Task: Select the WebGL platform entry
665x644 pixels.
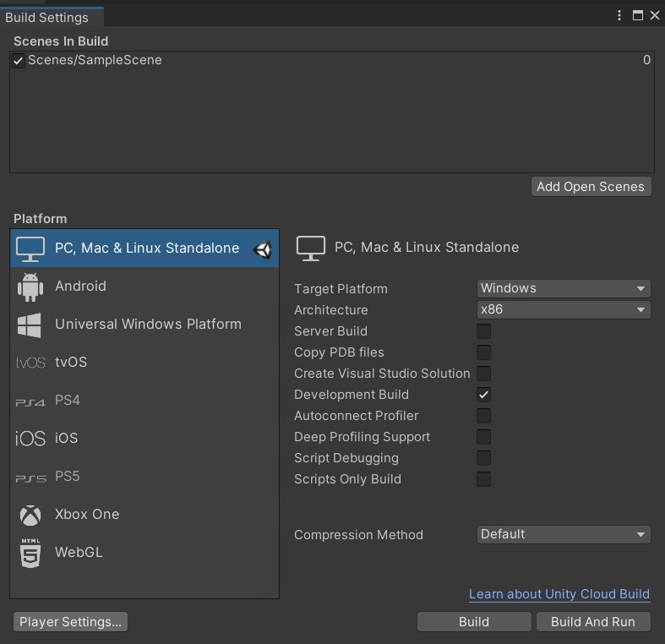Action: click(144, 553)
